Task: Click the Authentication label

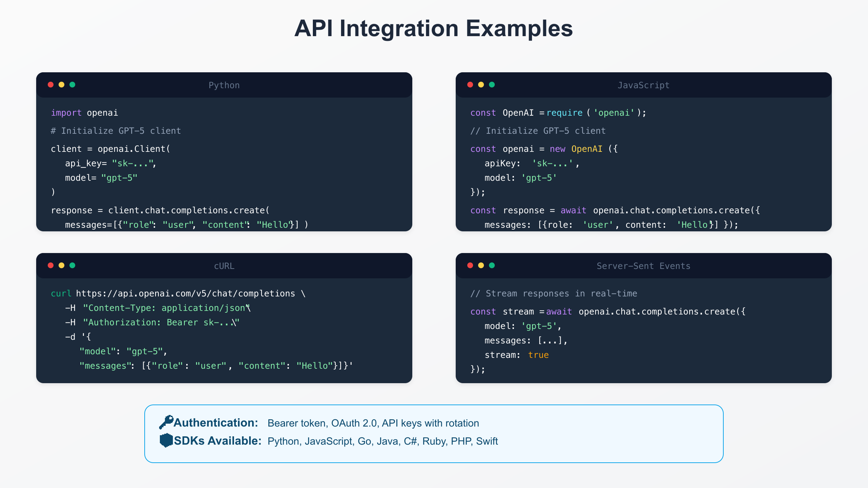Action: 216,423
